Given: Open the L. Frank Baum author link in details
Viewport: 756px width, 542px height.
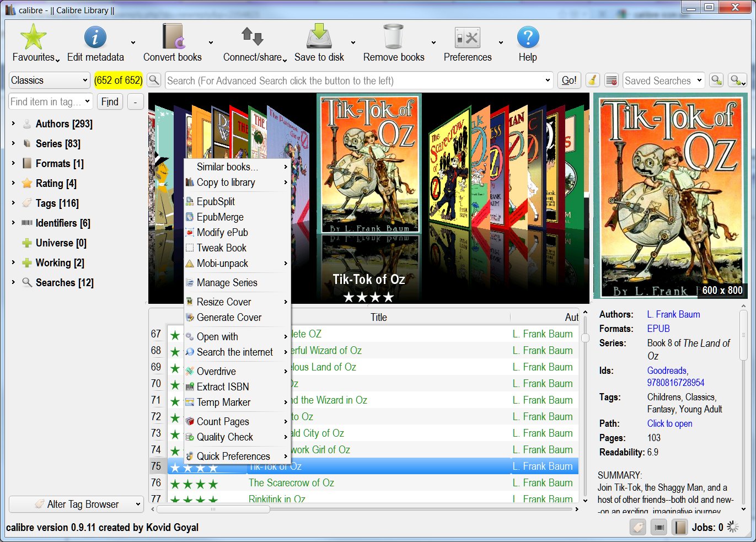Looking at the screenshot, I should [674, 314].
